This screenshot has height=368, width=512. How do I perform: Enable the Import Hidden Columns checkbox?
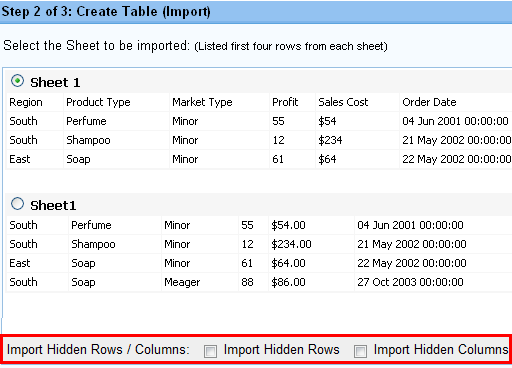pos(360,351)
